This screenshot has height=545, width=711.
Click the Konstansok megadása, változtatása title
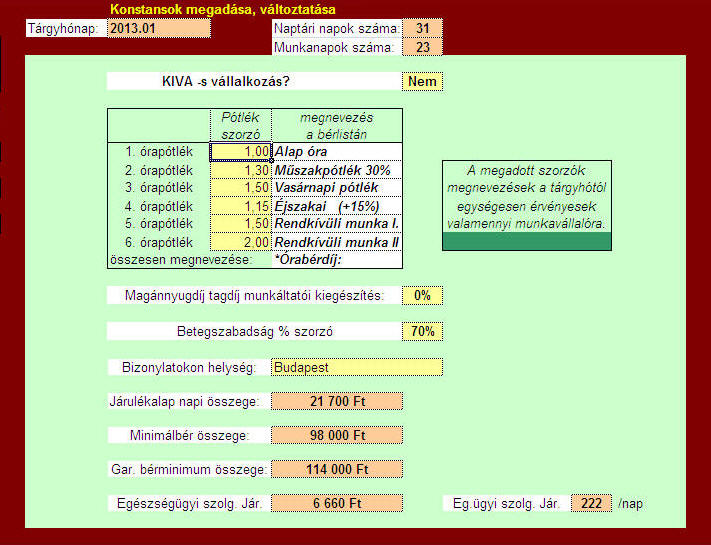pyautogui.click(x=223, y=9)
